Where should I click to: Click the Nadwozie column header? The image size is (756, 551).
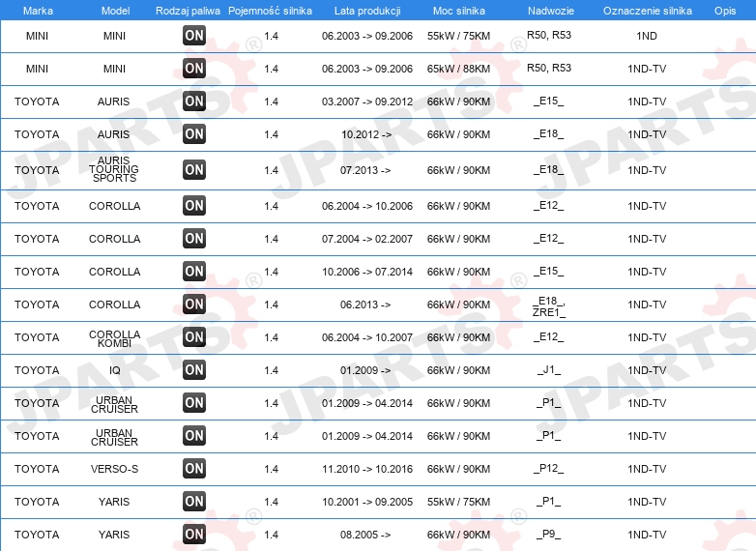pos(551,11)
